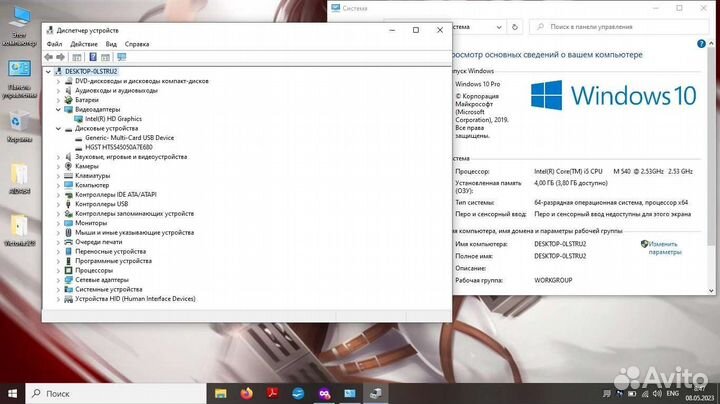Select Intel(R) HD Graphics device
Viewport: 720px width, 404px height.
point(113,119)
